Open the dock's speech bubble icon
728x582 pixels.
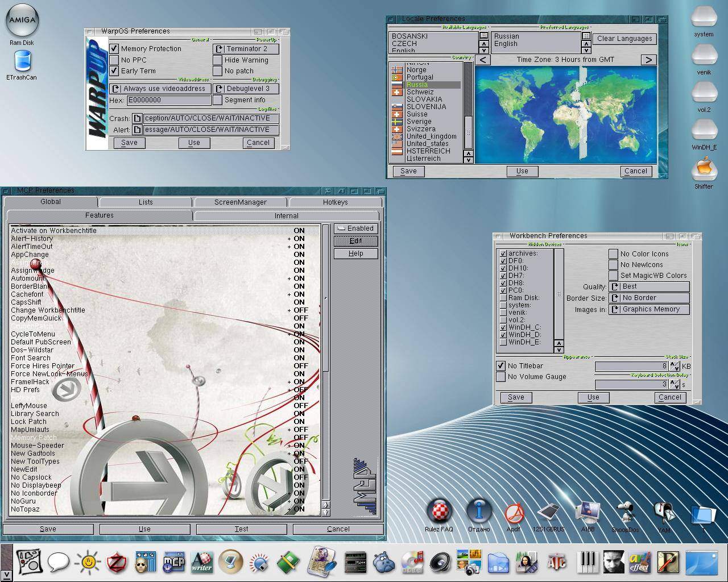58,563
